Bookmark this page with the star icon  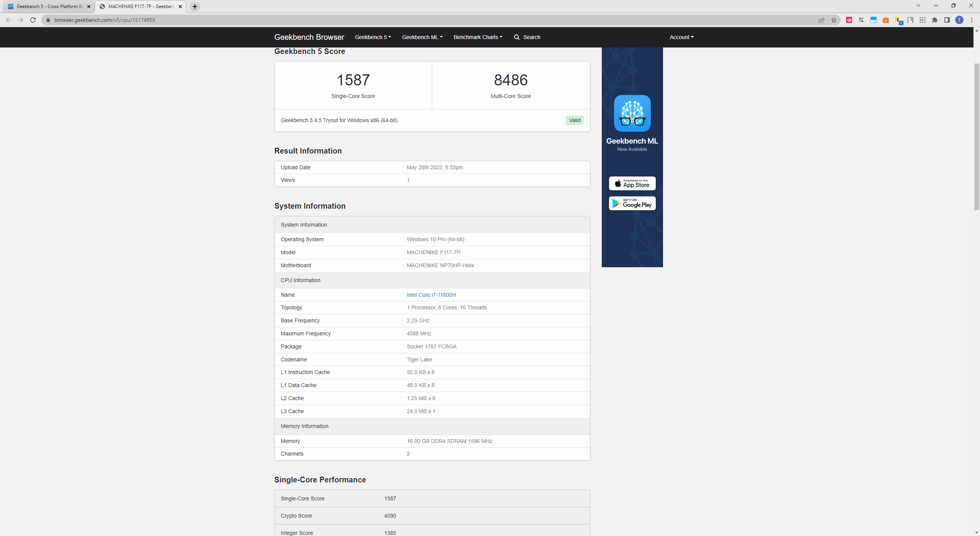(834, 20)
